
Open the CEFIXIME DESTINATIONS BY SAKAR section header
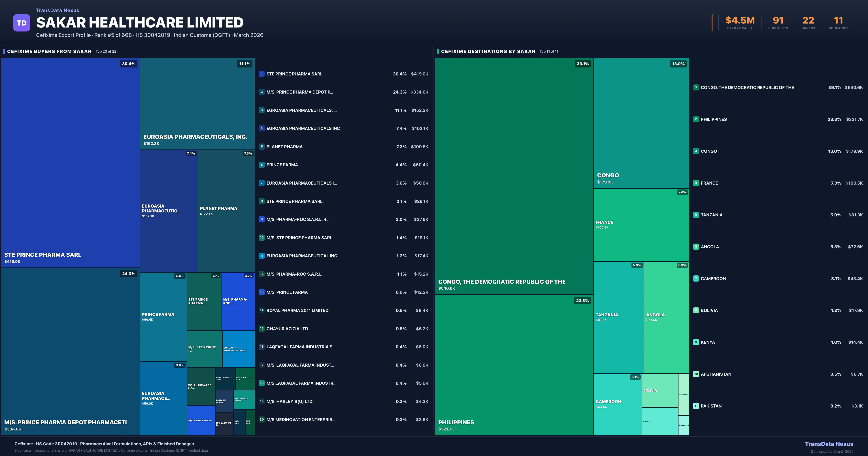click(x=488, y=52)
